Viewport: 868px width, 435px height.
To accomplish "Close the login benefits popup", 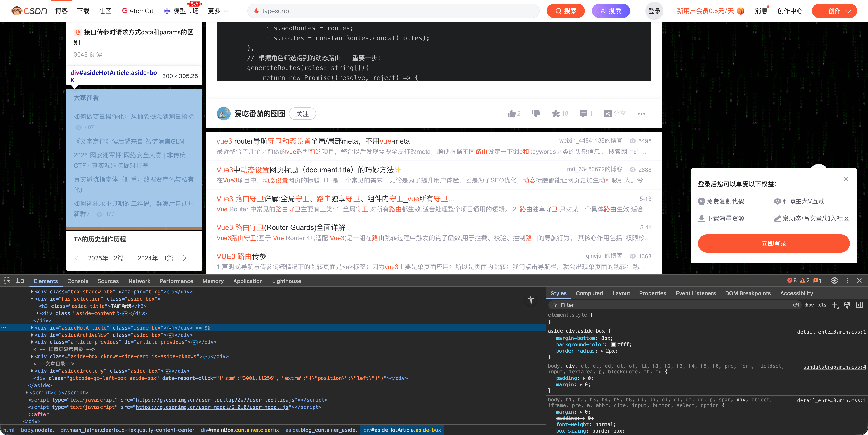I will pyautogui.click(x=846, y=179).
